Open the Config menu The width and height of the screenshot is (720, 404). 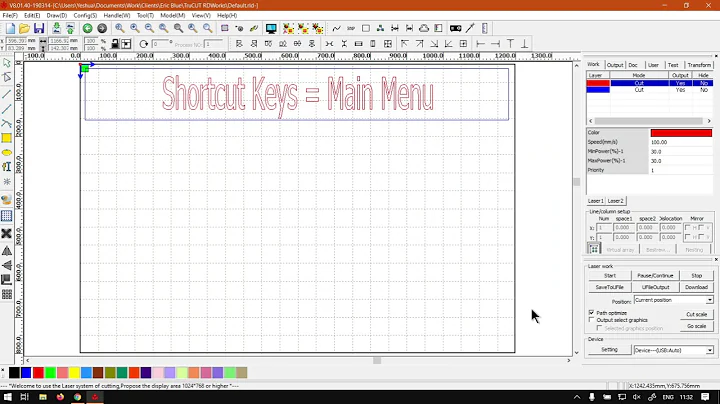85,16
